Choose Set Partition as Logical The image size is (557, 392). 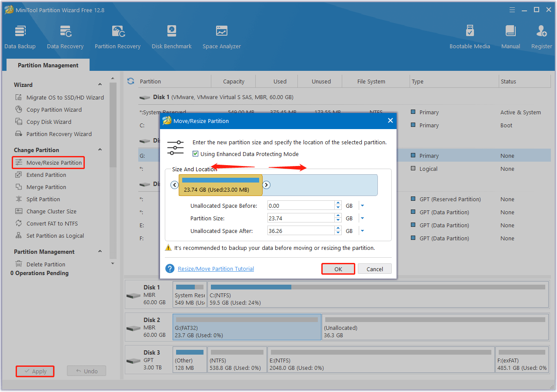pos(50,236)
